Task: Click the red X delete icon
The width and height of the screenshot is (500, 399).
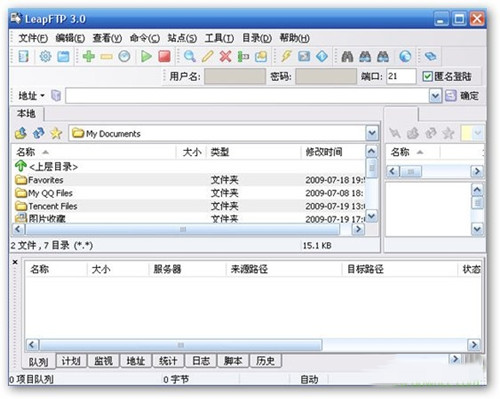Action: pyautogui.click(x=225, y=56)
